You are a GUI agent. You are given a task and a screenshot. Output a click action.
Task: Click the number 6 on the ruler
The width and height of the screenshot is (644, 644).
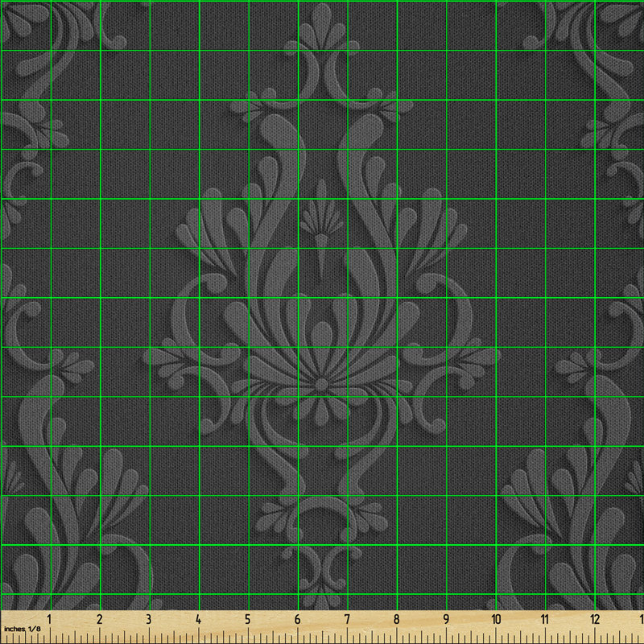(x=297, y=619)
